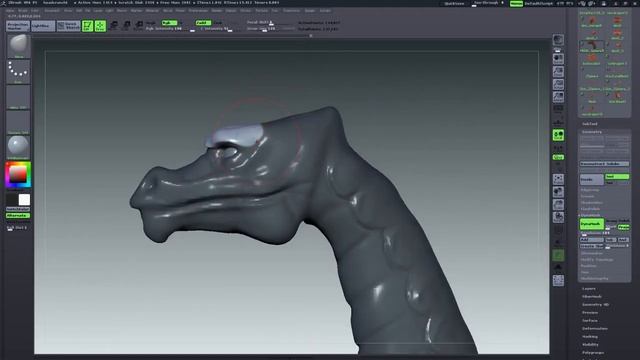Open the Dots stroke type selector
This screenshot has height=360, width=640.
pyautogui.click(x=18, y=72)
